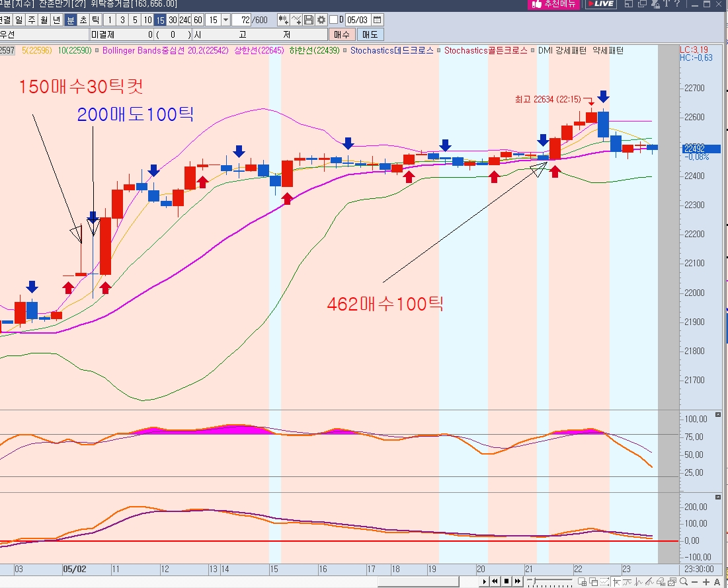Fast forward chart replay
Viewport: 728px width, 588px height.
[518, 581]
